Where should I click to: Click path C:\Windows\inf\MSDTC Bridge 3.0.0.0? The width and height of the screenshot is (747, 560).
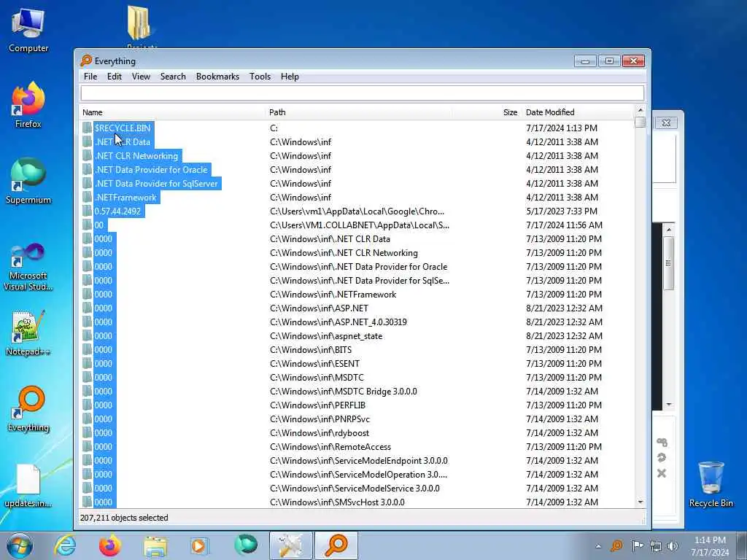coord(343,392)
